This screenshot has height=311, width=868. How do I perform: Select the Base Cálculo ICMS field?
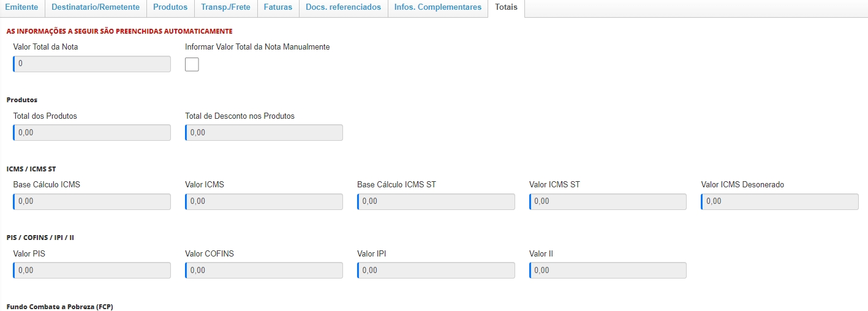[92, 201]
